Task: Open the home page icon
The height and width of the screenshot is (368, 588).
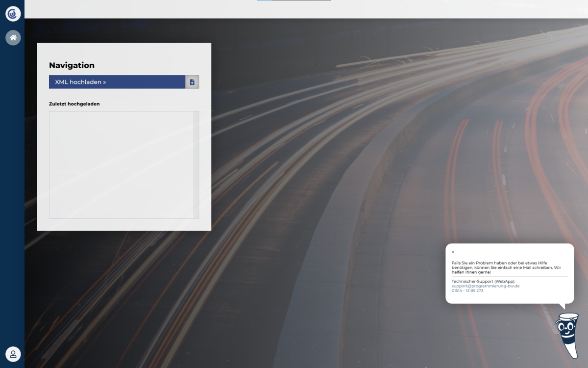Action: (x=13, y=38)
